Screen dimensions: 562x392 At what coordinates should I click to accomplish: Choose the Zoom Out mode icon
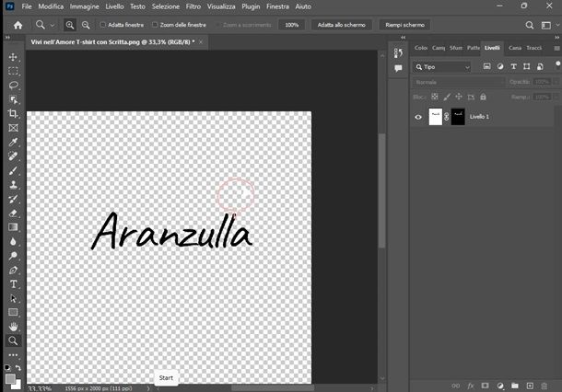point(86,25)
